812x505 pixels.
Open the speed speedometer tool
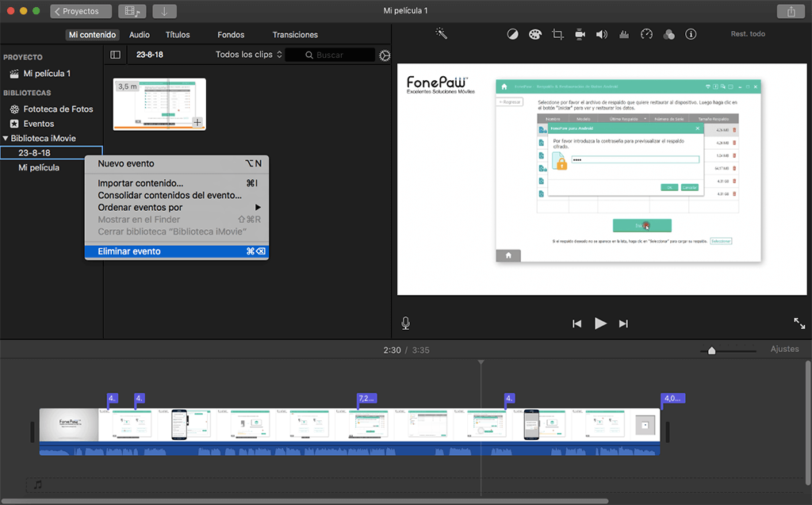point(646,34)
